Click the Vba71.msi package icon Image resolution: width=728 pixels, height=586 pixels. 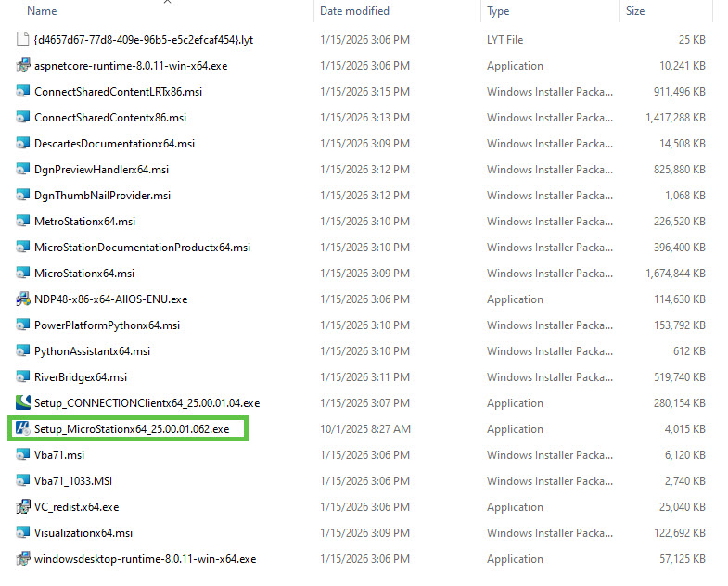pos(23,455)
